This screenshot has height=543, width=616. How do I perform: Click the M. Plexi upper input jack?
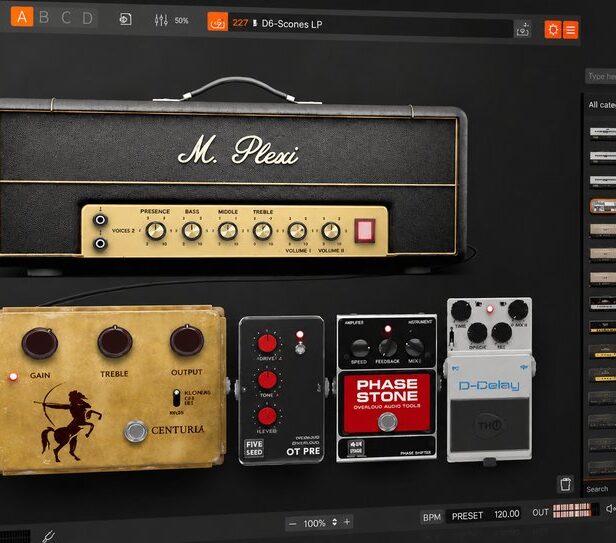tap(100, 220)
